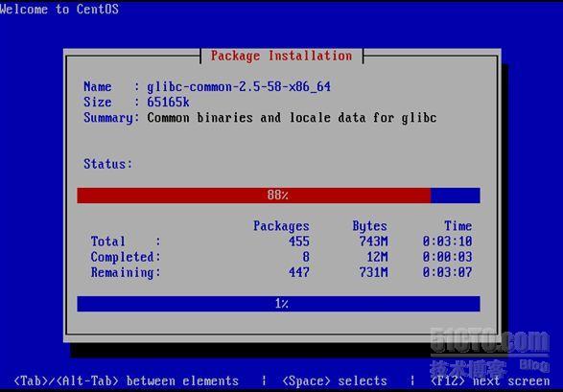563x392 pixels.
Task: Click the completed bytes value 12M
Action: [x=377, y=257]
